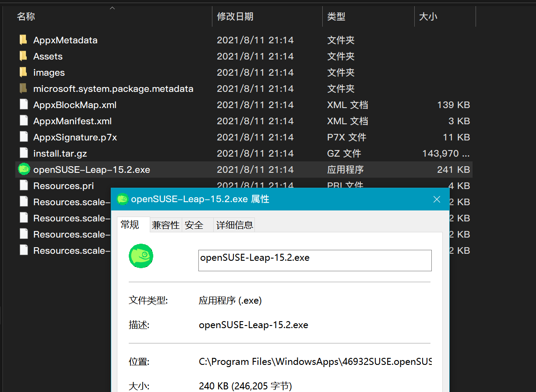Screen dimensions: 536x392
Task: Select the AppxSignature.p7x file name
Action: (x=75, y=137)
